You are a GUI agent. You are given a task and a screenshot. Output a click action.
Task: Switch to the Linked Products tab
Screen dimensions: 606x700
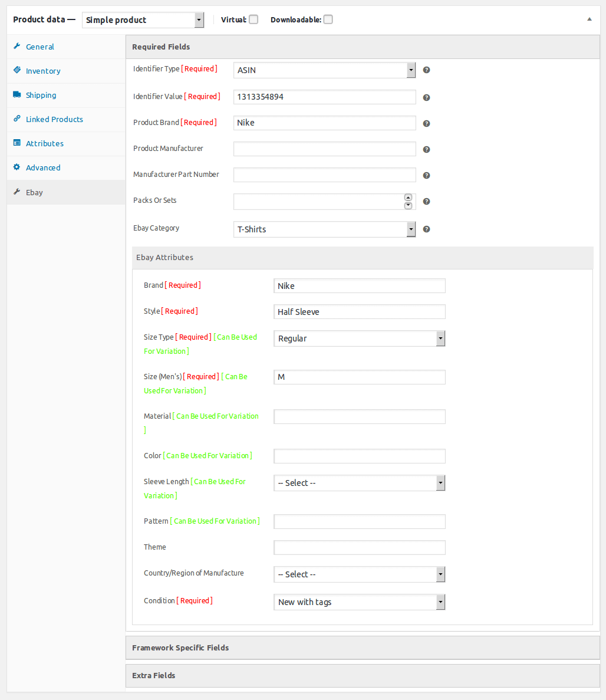[x=54, y=119]
